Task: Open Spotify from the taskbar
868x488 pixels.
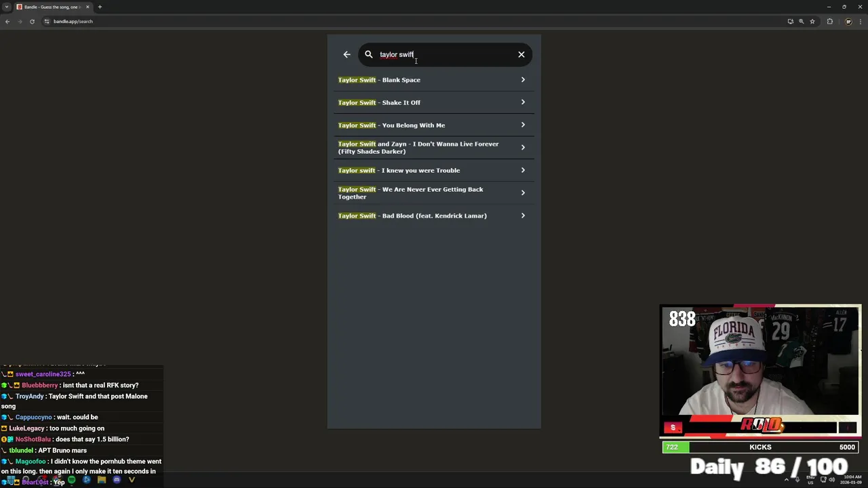Action: 72,481
